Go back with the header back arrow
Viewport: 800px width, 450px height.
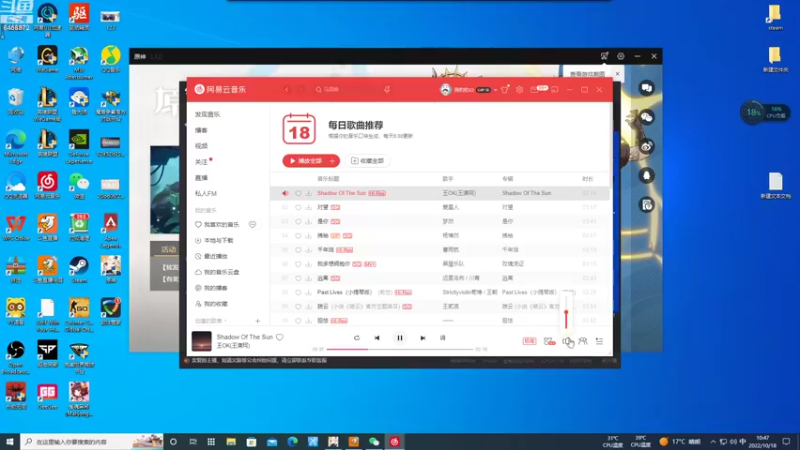click(x=287, y=89)
